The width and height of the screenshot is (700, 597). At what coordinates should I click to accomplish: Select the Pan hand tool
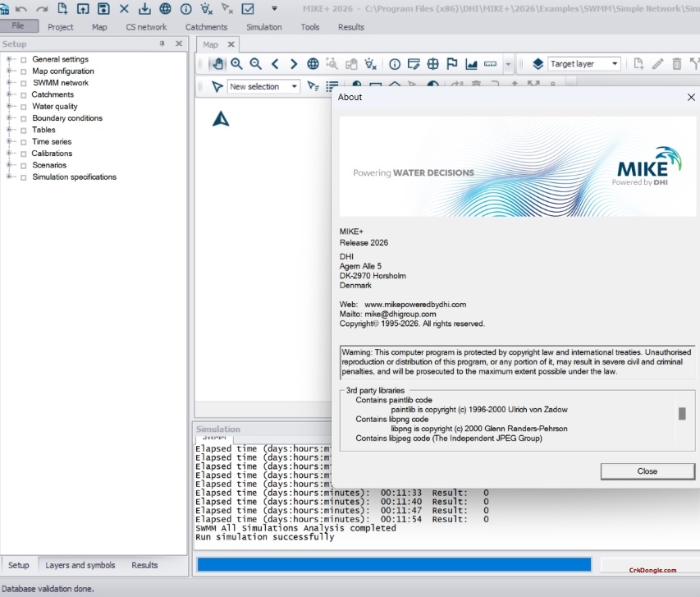point(217,64)
